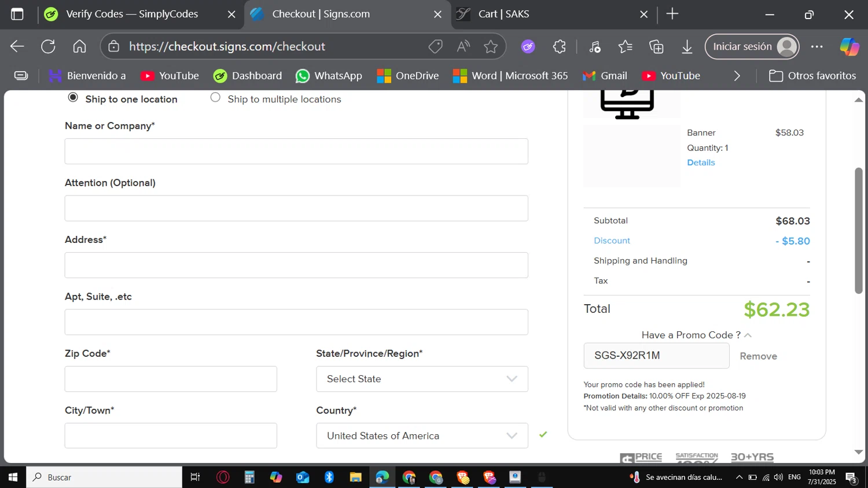Open a new browser tab
The image size is (868, 488).
672,14
